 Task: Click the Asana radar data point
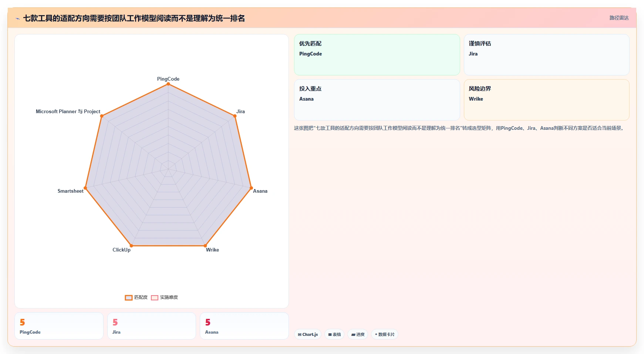pyautogui.click(x=251, y=188)
